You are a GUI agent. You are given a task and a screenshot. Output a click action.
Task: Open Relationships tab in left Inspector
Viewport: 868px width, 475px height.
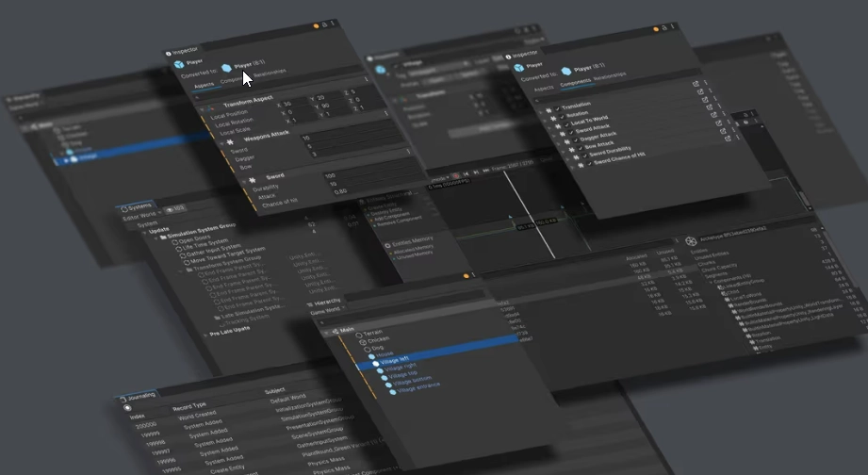coord(270,73)
